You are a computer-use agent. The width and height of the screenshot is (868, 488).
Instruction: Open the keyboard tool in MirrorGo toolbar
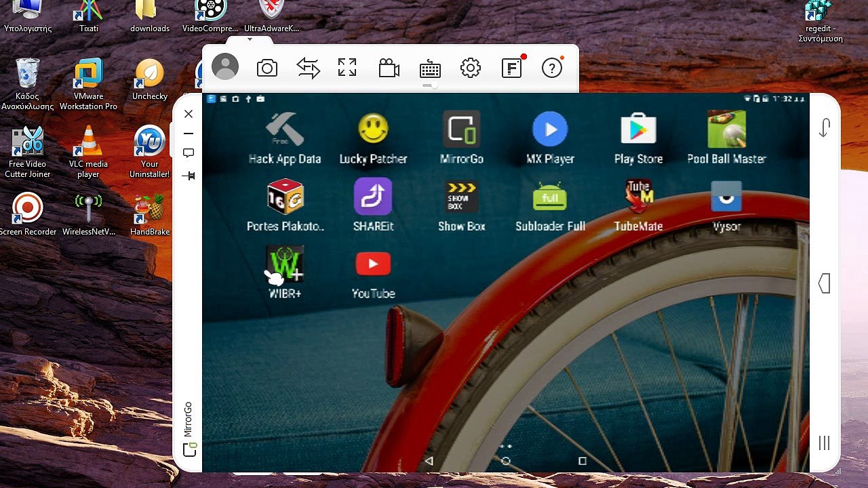[x=431, y=68]
